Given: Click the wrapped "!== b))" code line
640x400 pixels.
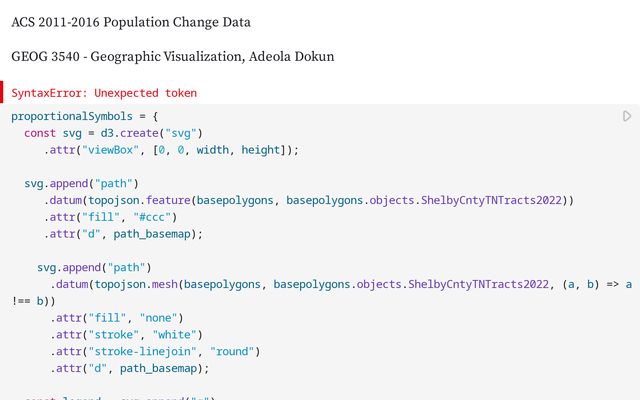Looking at the screenshot, I should (33, 300).
